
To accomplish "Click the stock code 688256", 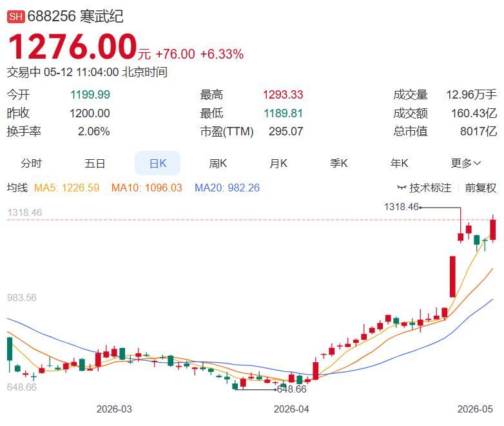I will pos(52,16).
